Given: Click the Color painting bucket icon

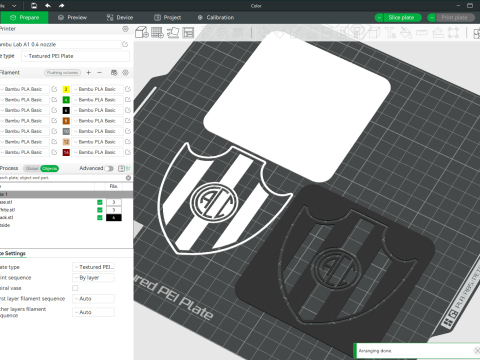Looking at the screenshot, I should point(406,32).
